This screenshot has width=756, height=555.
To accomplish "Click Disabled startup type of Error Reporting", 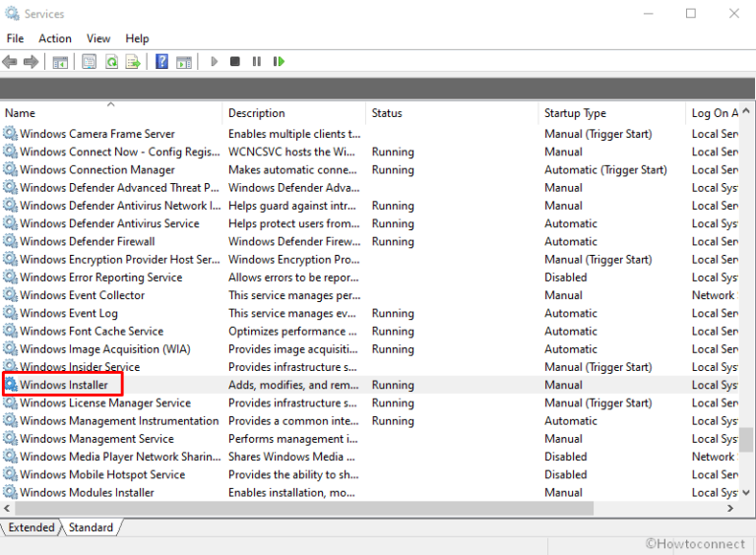I will tap(566, 277).
